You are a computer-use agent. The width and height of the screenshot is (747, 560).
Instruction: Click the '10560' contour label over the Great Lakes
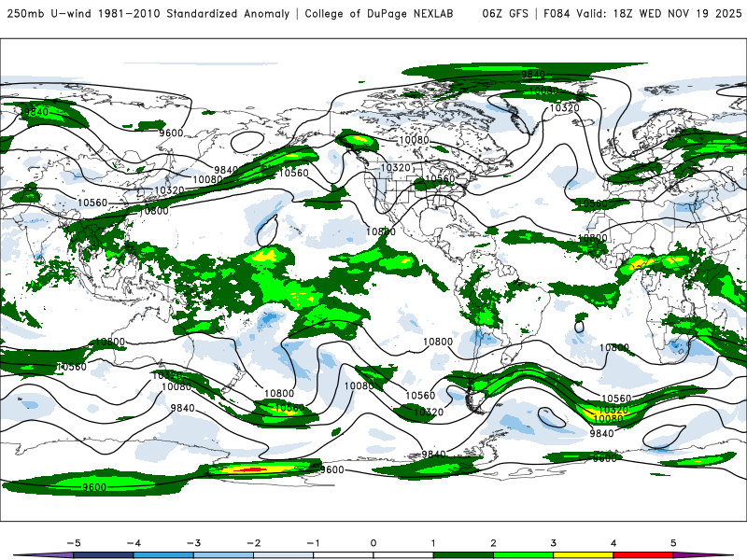click(439, 179)
